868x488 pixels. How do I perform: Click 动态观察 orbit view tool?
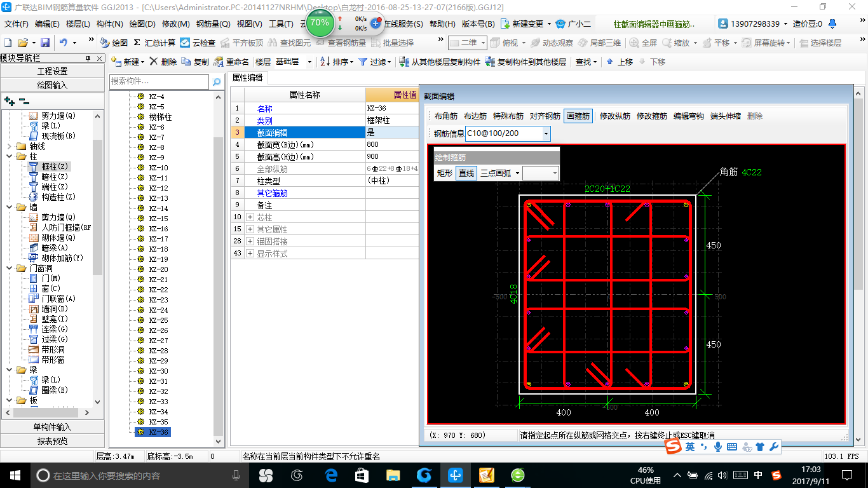pos(552,43)
